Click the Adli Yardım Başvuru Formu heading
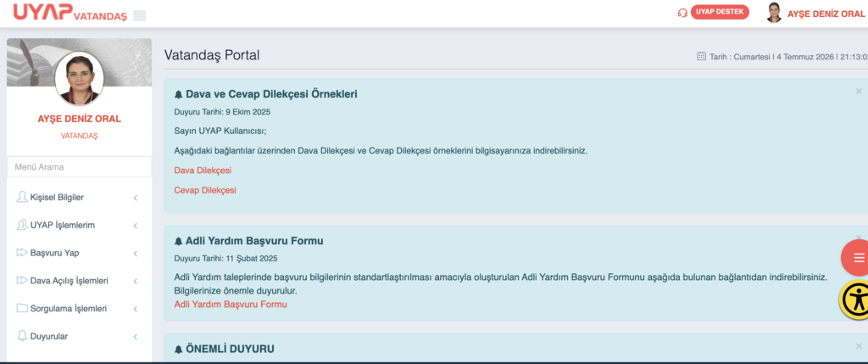Viewport: 868px width, 364px height. pyautogui.click(x=254, y=241)
